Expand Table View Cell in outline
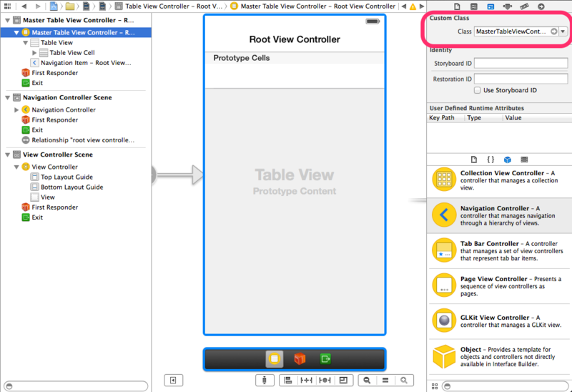This screenshot has height=392, width=572. coord(34,53)
